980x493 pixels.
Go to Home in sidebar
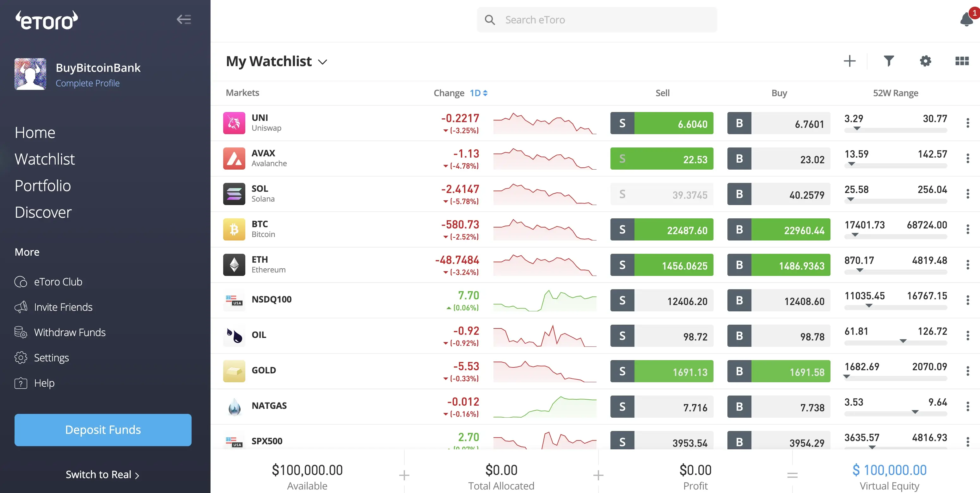(x=35, y=133)
